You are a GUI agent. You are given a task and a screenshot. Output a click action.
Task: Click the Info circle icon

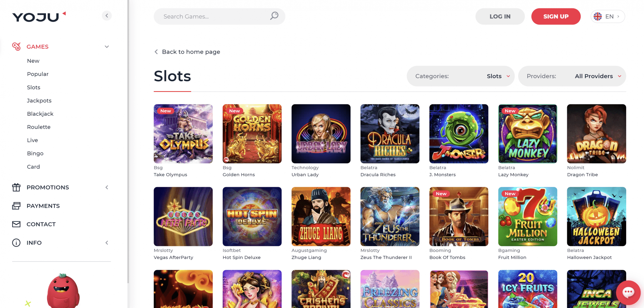tap(16, 243)
